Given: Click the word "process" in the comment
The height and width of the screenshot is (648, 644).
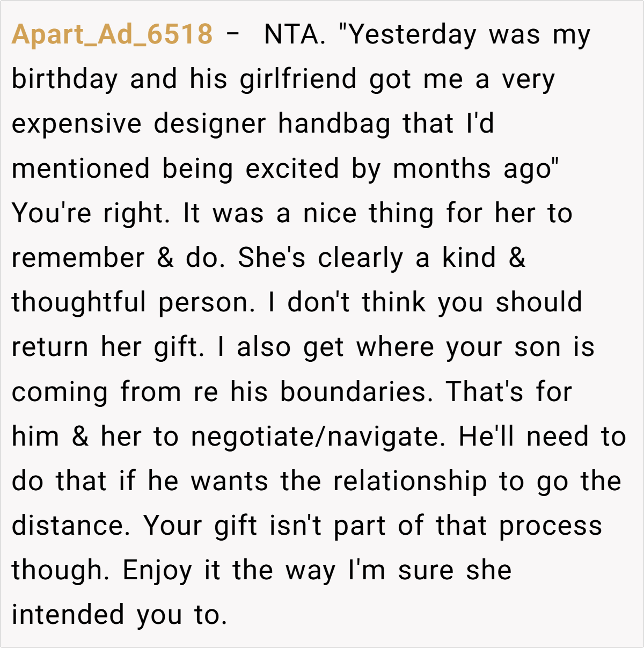Looking at the screenshot, I should pos(551,525).
